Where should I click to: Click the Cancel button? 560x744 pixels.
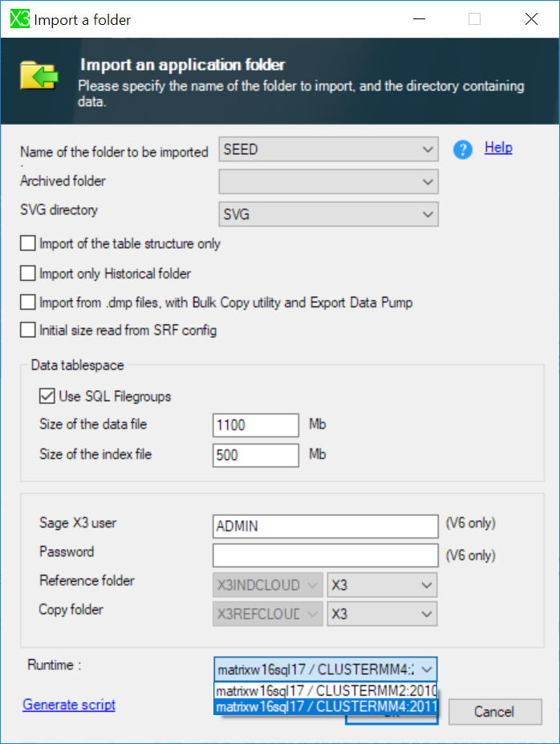(494, 711)
